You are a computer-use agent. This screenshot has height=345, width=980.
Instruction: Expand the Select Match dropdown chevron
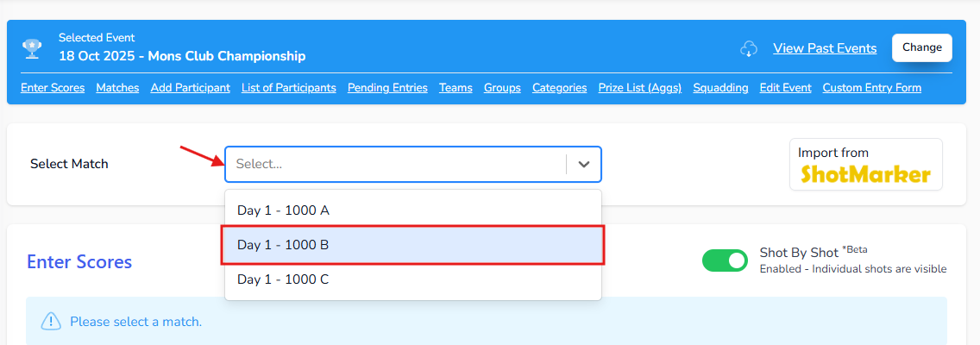point(584,164)
